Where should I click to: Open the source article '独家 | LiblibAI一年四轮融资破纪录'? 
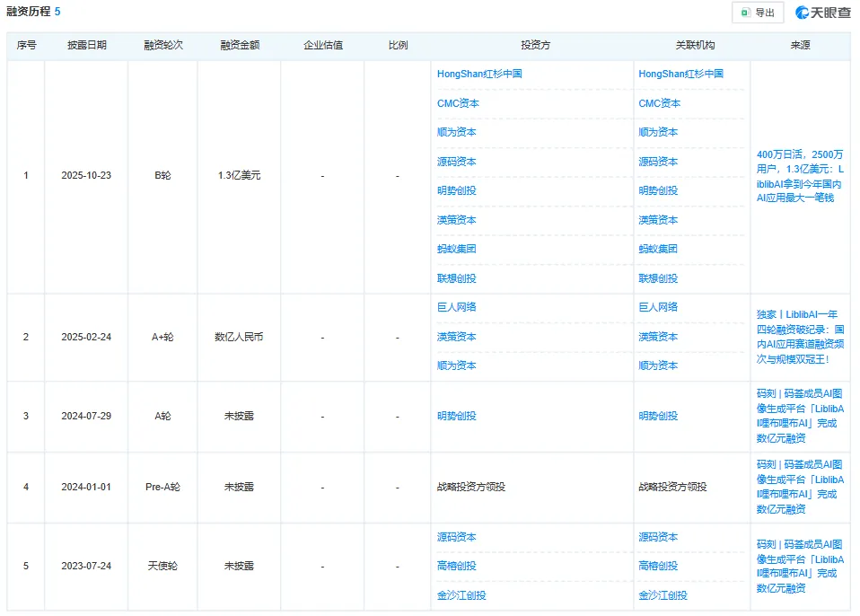point(800,337)
